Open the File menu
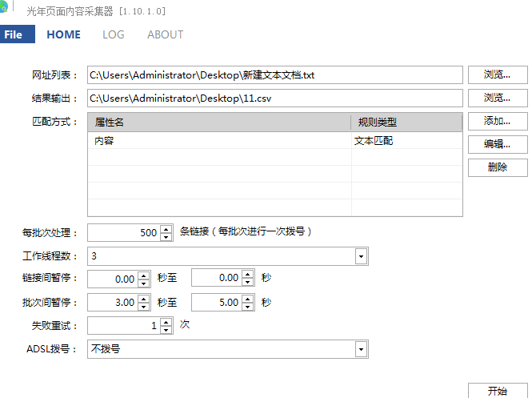The width and height of the screenshot is (532, 398). coord(18,34)
